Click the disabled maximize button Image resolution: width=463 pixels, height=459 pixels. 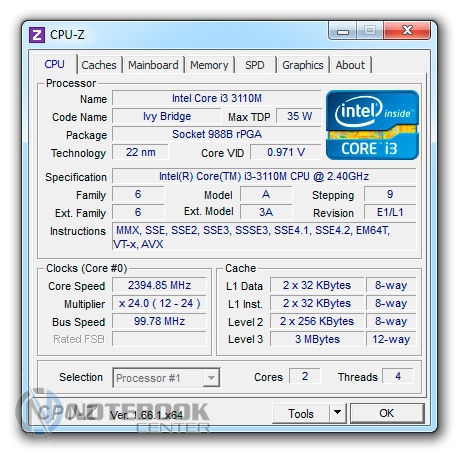pos(370,31)
